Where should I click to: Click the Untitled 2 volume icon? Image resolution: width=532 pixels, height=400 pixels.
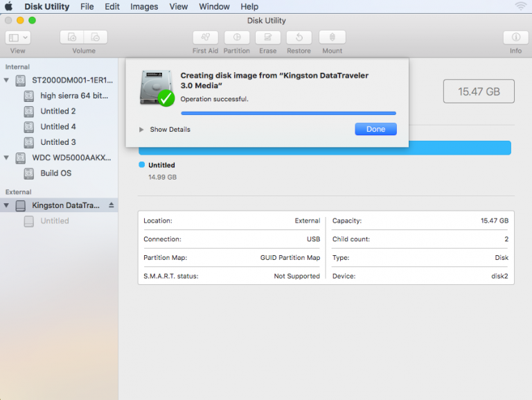29,112
